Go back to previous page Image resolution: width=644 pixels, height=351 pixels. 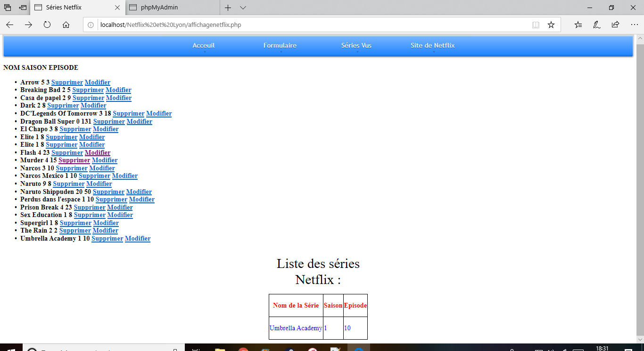pyautogui.click(x=10, y=25)
